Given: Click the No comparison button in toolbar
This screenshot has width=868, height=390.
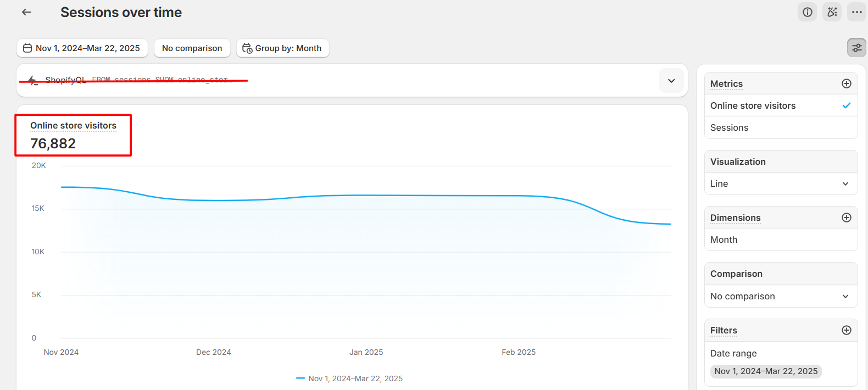Looking at the screenshot, I should [192, 48].
